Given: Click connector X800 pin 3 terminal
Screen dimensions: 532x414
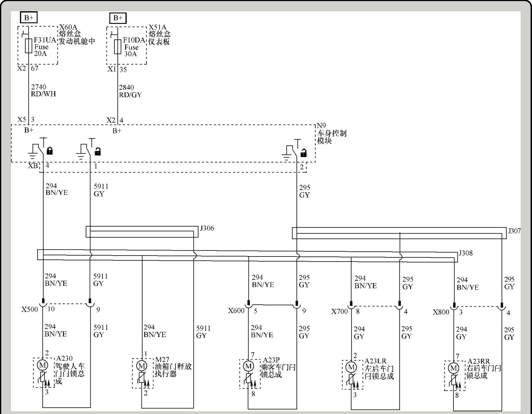Looking at the screenshot, I should pyautogui.click(x=455, y=307).
